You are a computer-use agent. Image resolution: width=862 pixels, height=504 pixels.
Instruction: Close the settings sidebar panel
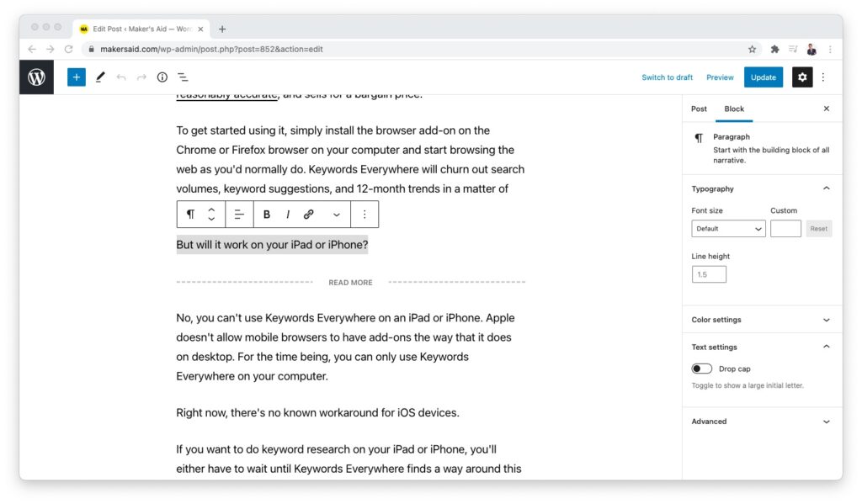click(827, 109)
